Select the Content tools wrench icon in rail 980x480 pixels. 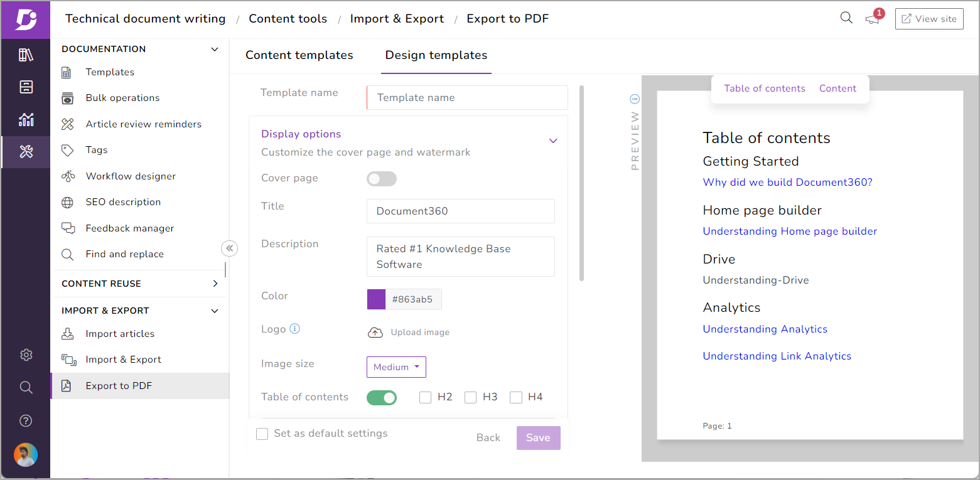(x=26, y=151)
